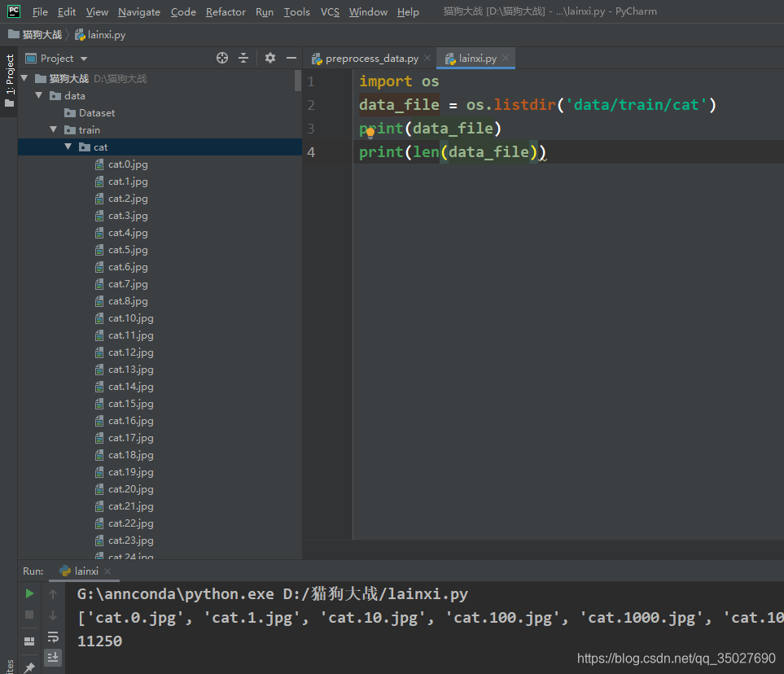
Task: Toggle scroll to end in console output
Action: click(53, 657)
